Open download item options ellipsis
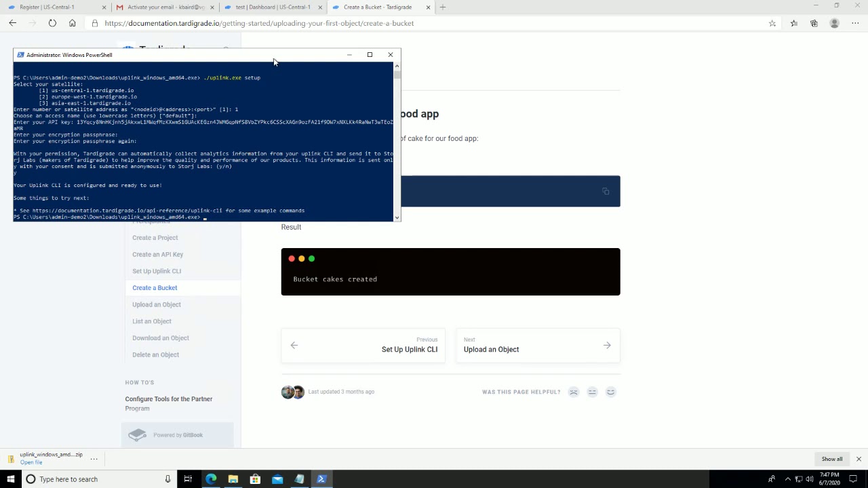The width and height of the screenshot is (868, 488). [x=94, y=459]
